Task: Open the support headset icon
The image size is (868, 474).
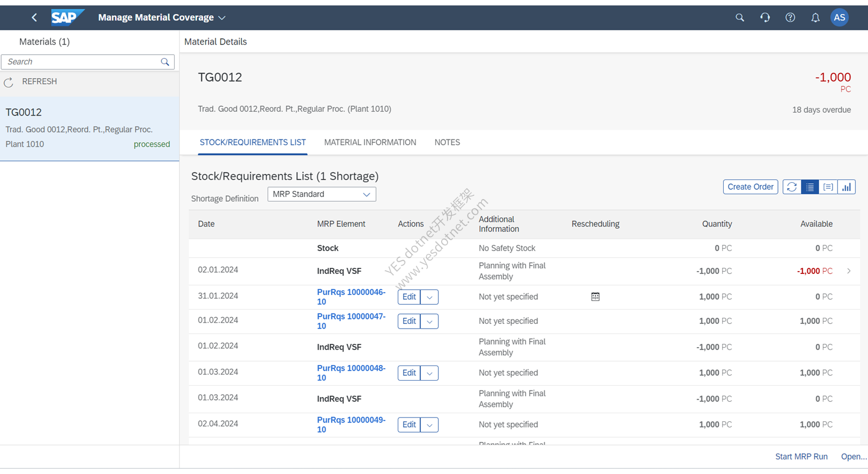Action: pos(765,17)
